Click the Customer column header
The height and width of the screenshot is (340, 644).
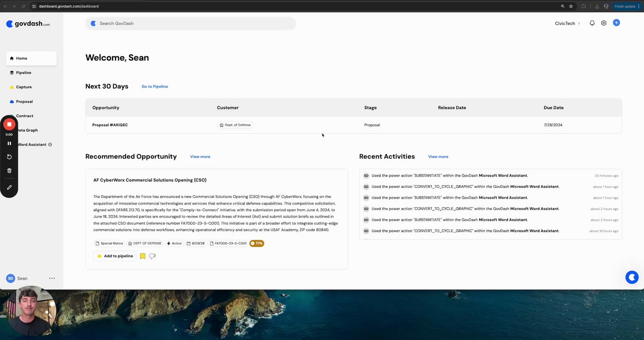click(228, 108)
